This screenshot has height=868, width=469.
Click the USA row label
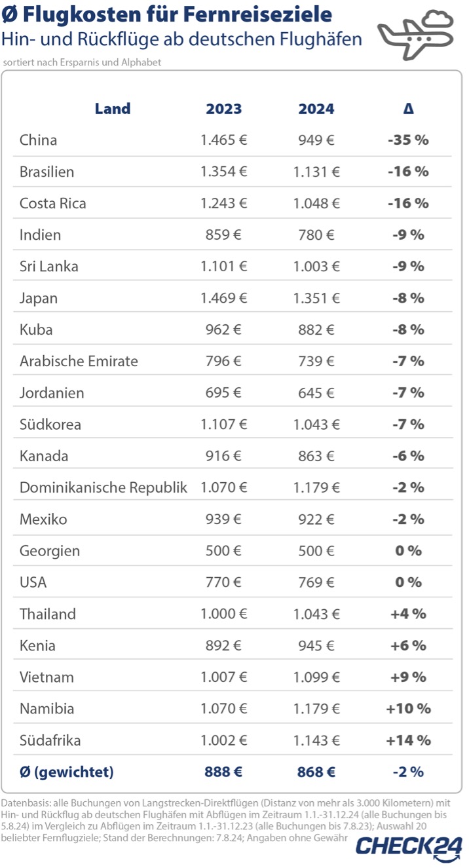click(x=33, y=582)
